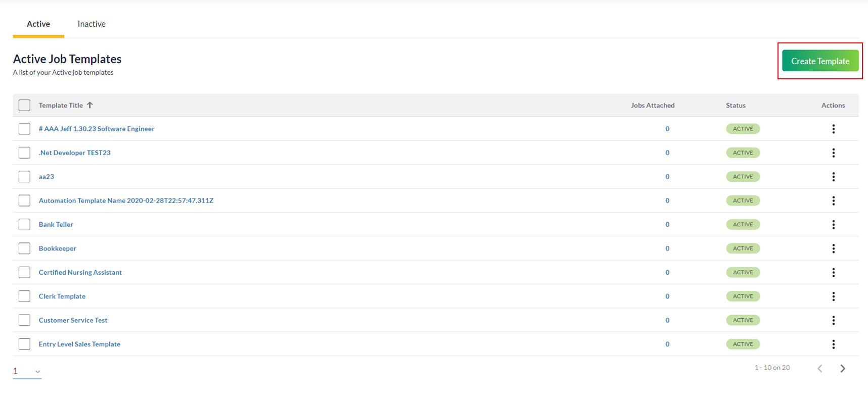Open actions menu for Clerk Template

coord(833,296)
